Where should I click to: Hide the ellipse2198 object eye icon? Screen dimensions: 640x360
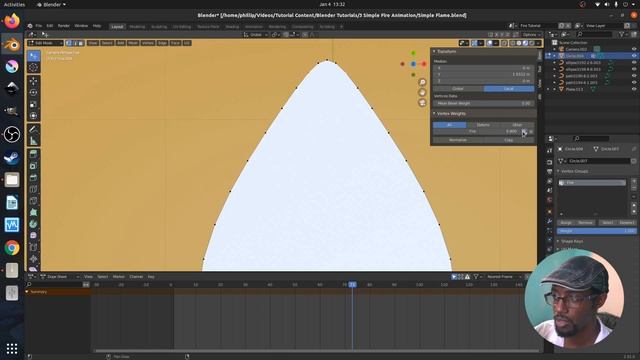pyautogui.click(x=634, y=69)
